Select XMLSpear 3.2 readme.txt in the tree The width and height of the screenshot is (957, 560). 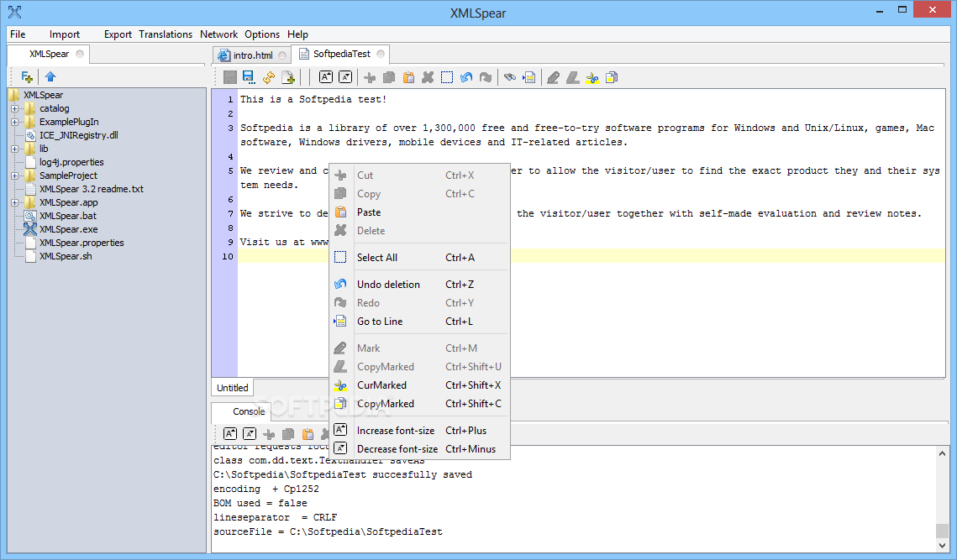92,189
